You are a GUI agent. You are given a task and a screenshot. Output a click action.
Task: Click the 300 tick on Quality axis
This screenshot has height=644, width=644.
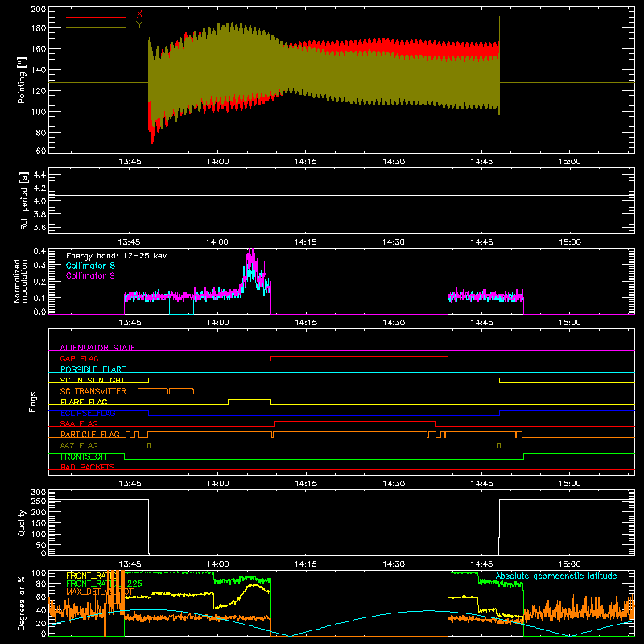point(39,493)
